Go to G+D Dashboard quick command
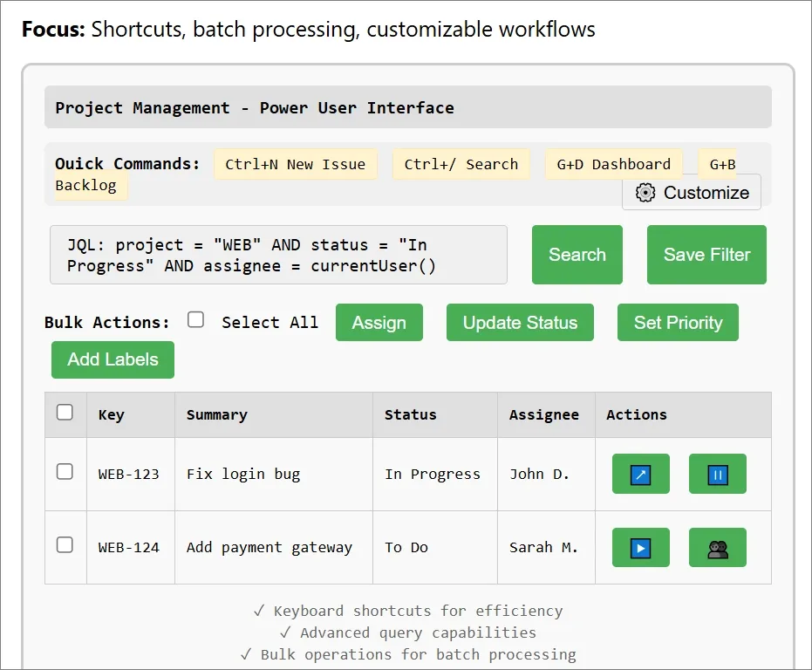 pos(613,164)
